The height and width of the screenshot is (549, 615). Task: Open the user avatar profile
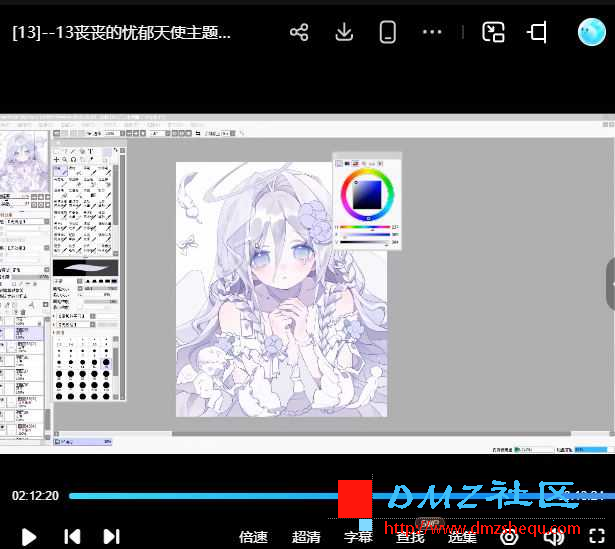(591, 32)
